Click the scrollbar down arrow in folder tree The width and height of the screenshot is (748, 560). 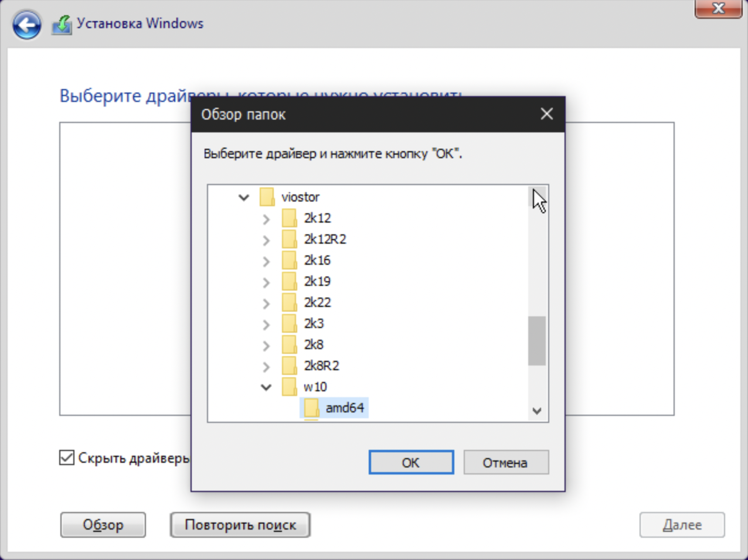pos(537,411)
